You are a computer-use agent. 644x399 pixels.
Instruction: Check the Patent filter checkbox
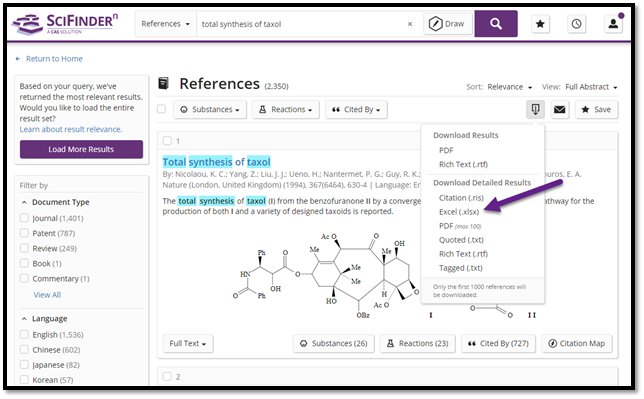click(x=24, y=233)
